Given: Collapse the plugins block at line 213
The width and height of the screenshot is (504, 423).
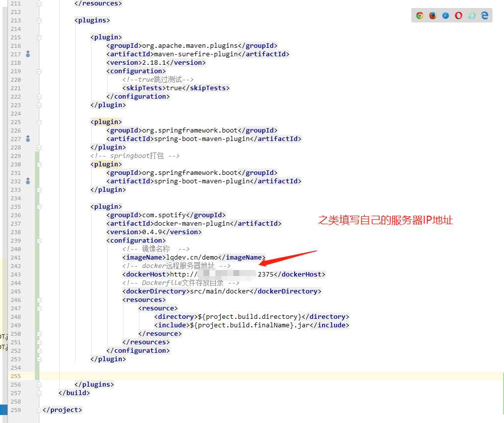Looking at the screenshot, I should (x=39, y=20).
